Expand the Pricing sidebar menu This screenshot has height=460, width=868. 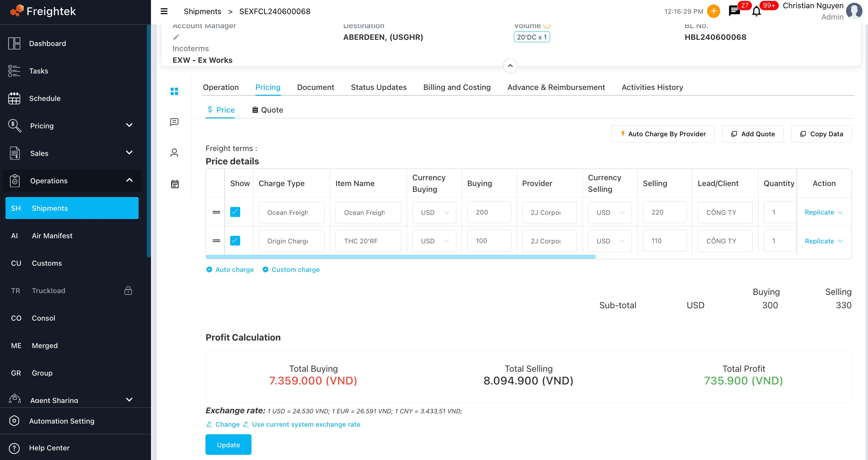[129, 125]
